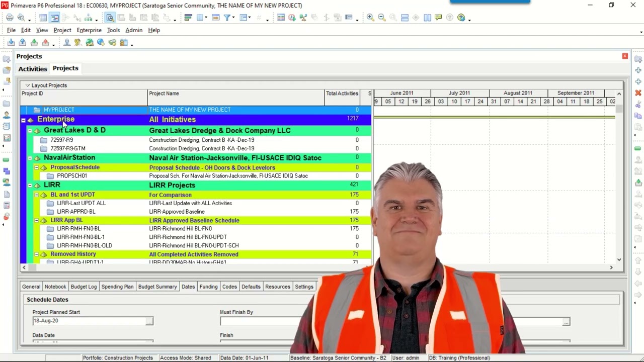Collapse the BL and 1st UPDT node
The image size is (644, 362).
click(36, 195)
